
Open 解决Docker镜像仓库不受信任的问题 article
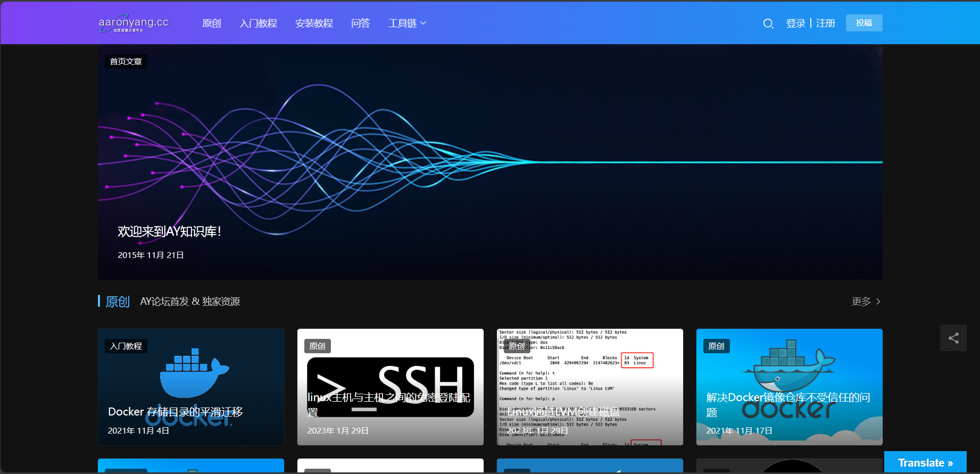[788, 405]
